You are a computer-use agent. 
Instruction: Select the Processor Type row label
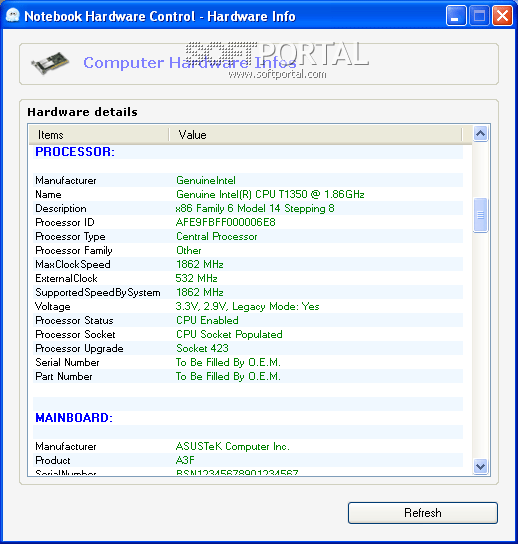pos(70,237)
